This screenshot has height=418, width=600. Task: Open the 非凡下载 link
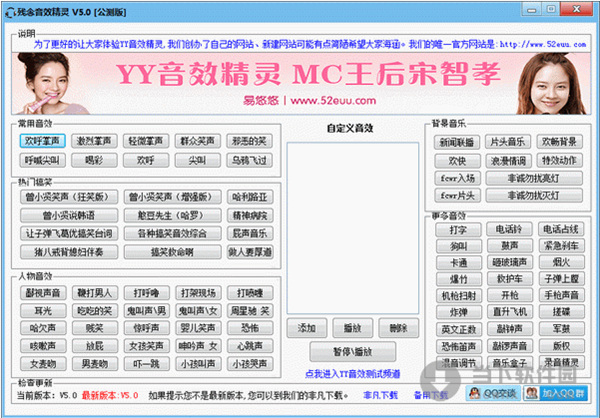(x=380, y=395)
